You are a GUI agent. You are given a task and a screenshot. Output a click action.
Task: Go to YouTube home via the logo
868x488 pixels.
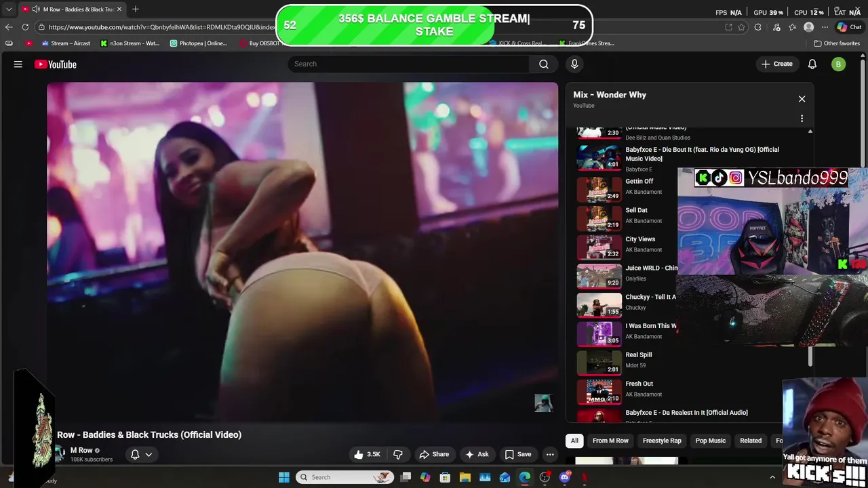click(56, 64)
